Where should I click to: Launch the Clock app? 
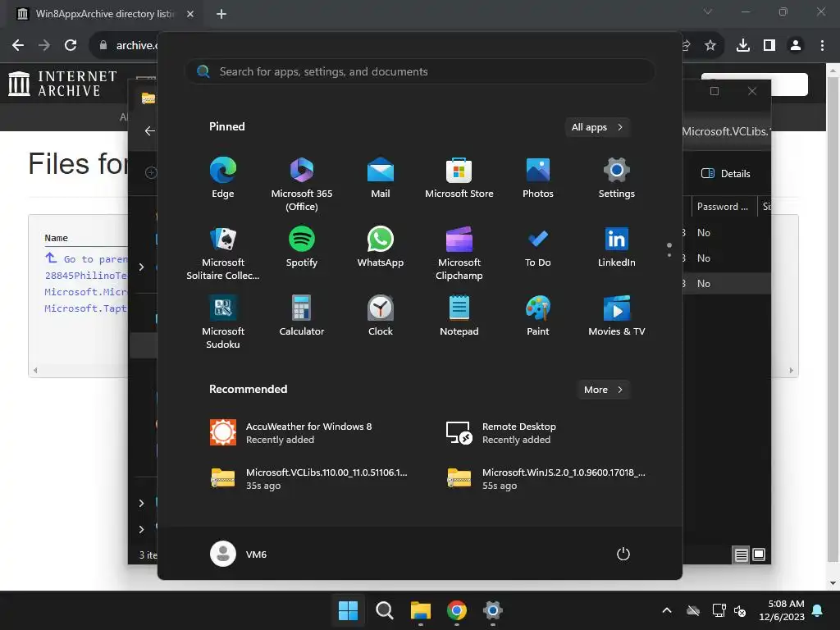click(x=381, y=316)
